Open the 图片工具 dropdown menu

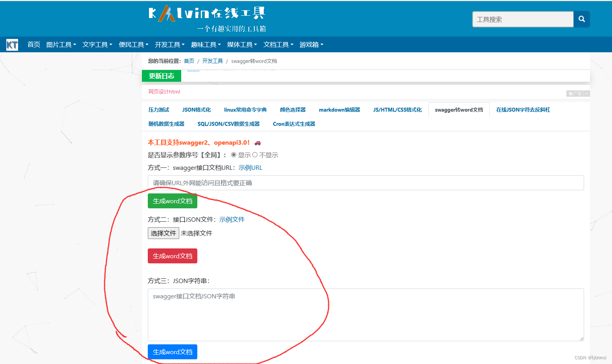(x=61, y=44)
